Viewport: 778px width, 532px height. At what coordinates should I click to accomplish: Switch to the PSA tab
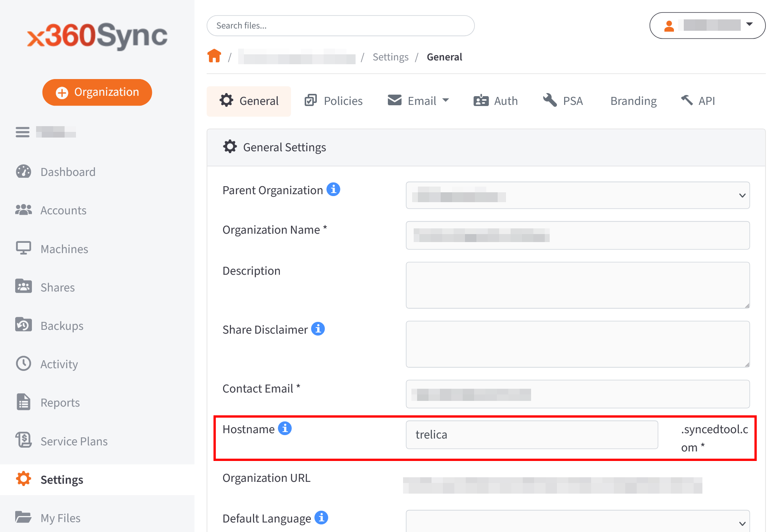tap(563, 101)
